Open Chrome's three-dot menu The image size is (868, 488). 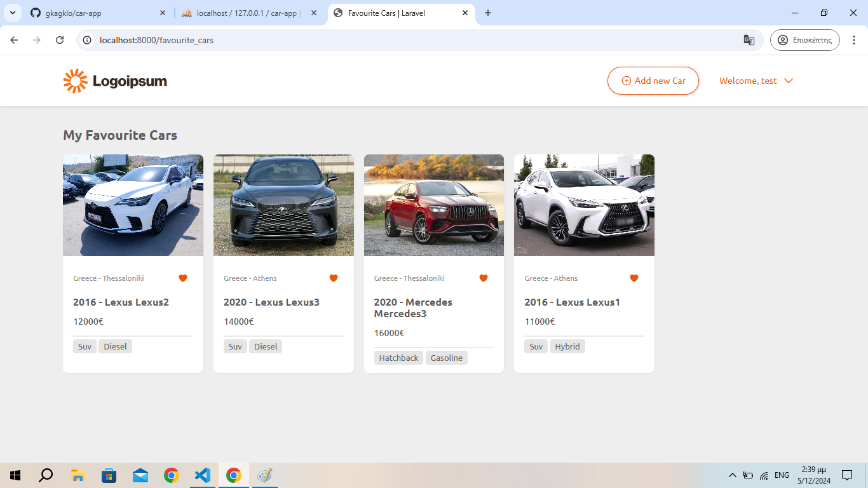point(855,40)
